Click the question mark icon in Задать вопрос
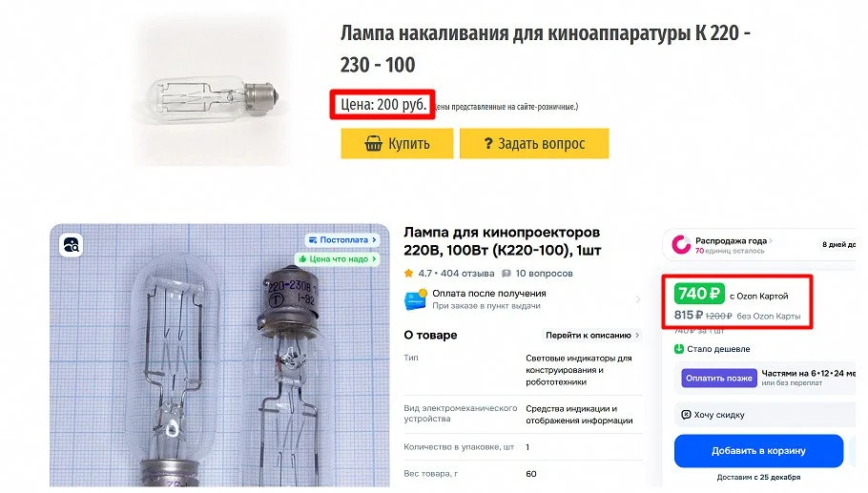The width and height of the screenshot is (868, 493). [x=487, y=144]
